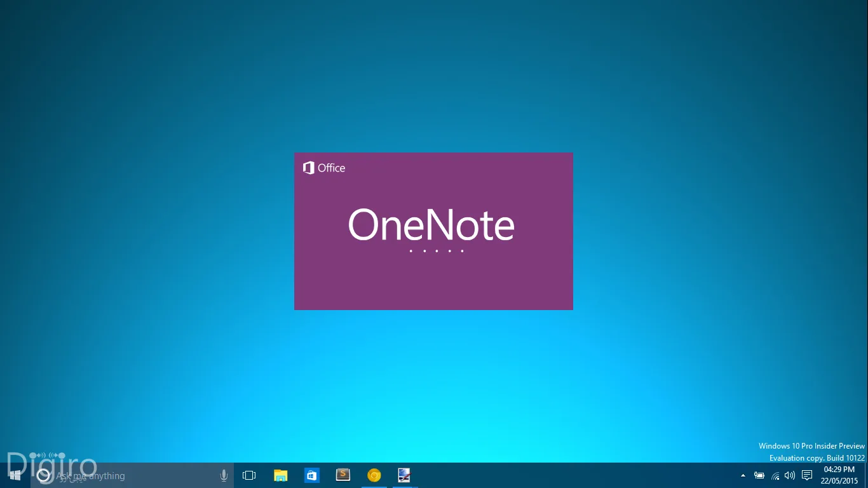Image resolution: width=868 pixels, height=488 pixels.
Task: Open Sublime Text from the taskbar
Action: pyautogui.click(x=343, y=475)
